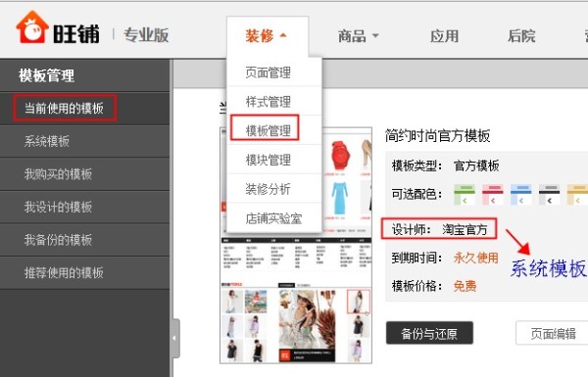The width and height of the screenshot is (588, 377).
Task: Click the 备份与还原 button
Action: [x=429, y=333]
